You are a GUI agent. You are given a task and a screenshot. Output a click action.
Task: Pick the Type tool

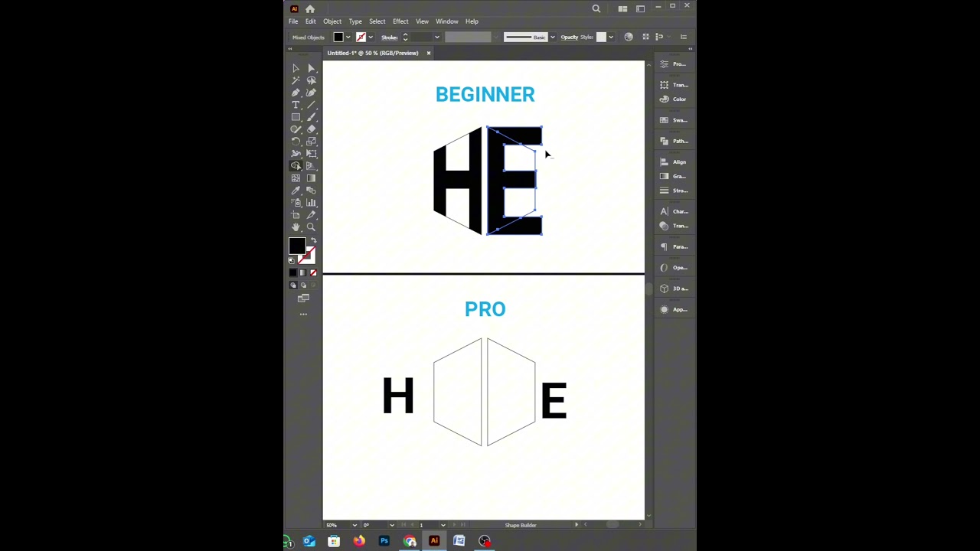[x=296, y=105]
